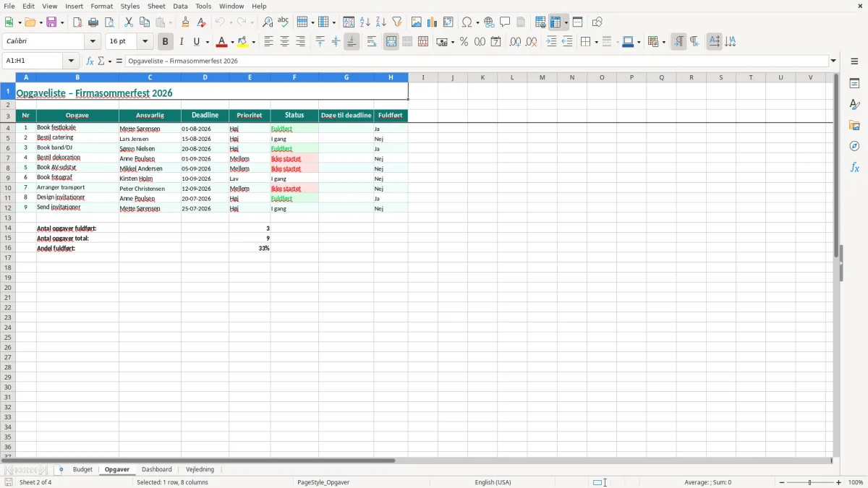Toggle Align Bottom vertical alignment

pyautogui.click(x=352, y=42)
